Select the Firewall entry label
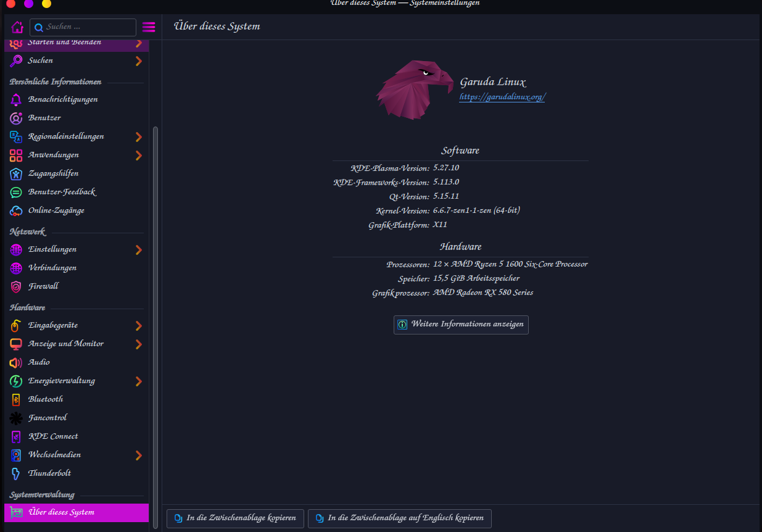 (43, 286)
